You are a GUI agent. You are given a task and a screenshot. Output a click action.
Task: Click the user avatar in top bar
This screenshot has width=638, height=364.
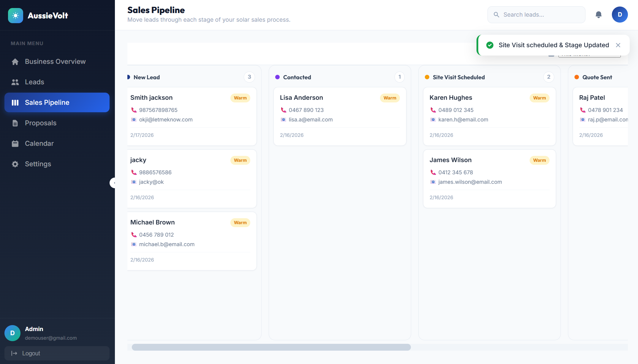tap(620, 15)
